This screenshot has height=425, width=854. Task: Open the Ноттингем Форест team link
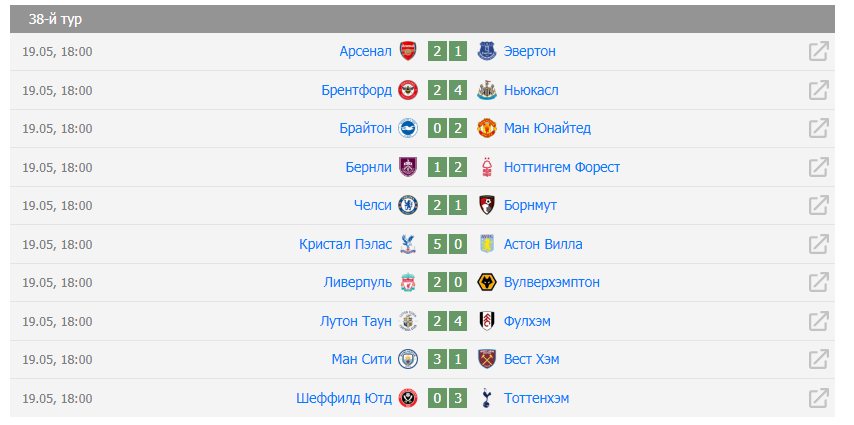[562, 167]
